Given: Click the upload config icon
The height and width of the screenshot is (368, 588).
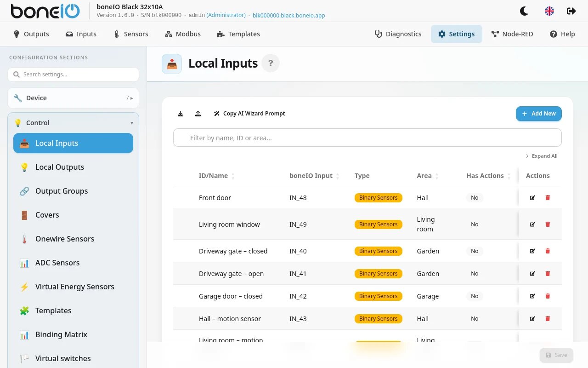Looking at the screenshot, I should 198,114.
